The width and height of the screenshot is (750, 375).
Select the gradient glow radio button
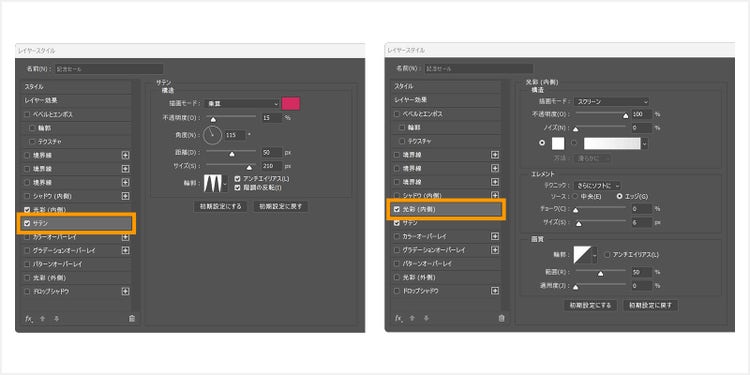click(x=574, y=143)
